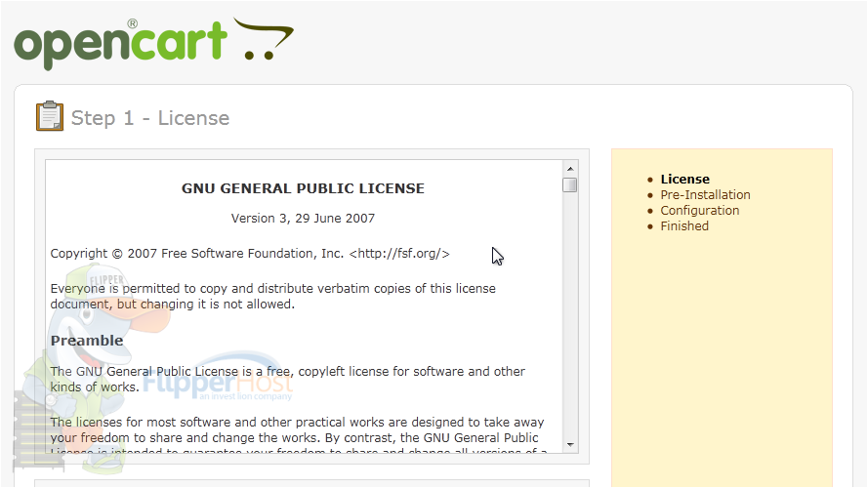Click the 'Step 1 - License' heading
Image resolution: width=868 pixels, height=488 pixels.
pos(150,118)
